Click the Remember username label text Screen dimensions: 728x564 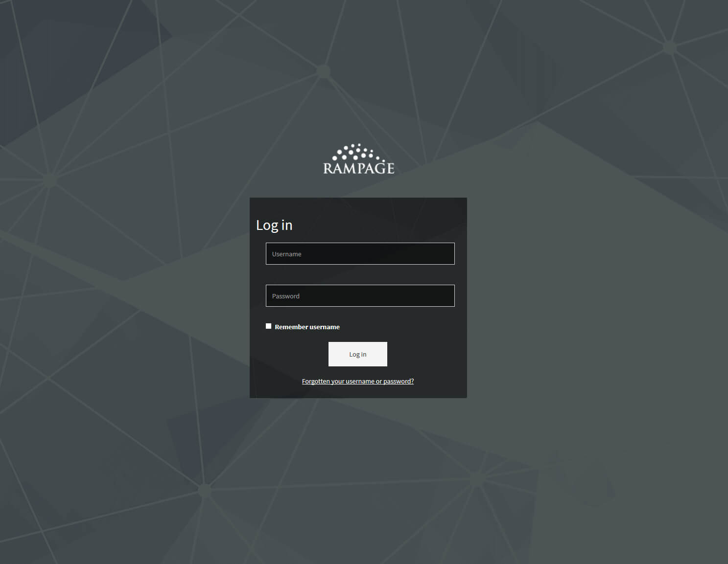coord(307,327)
